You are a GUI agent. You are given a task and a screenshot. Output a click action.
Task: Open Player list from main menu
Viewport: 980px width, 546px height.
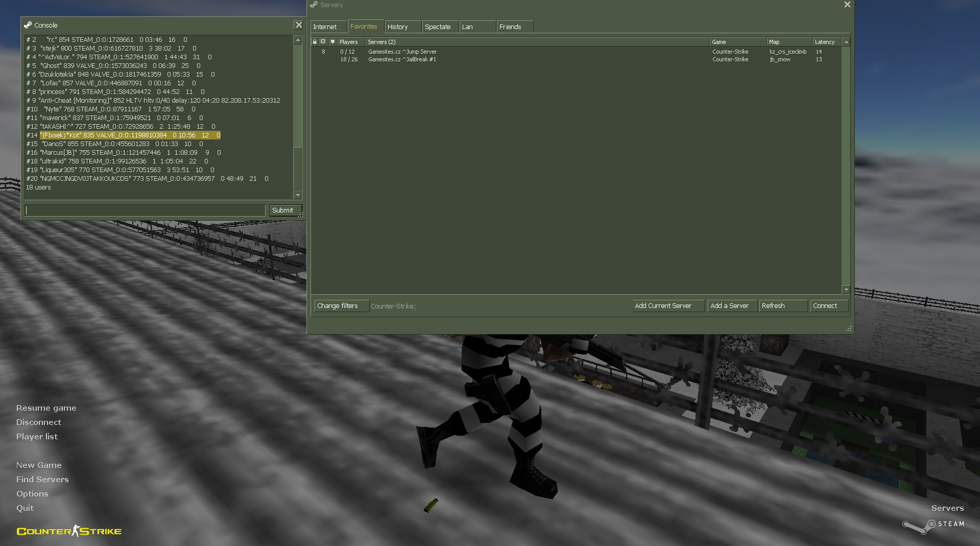37,436
